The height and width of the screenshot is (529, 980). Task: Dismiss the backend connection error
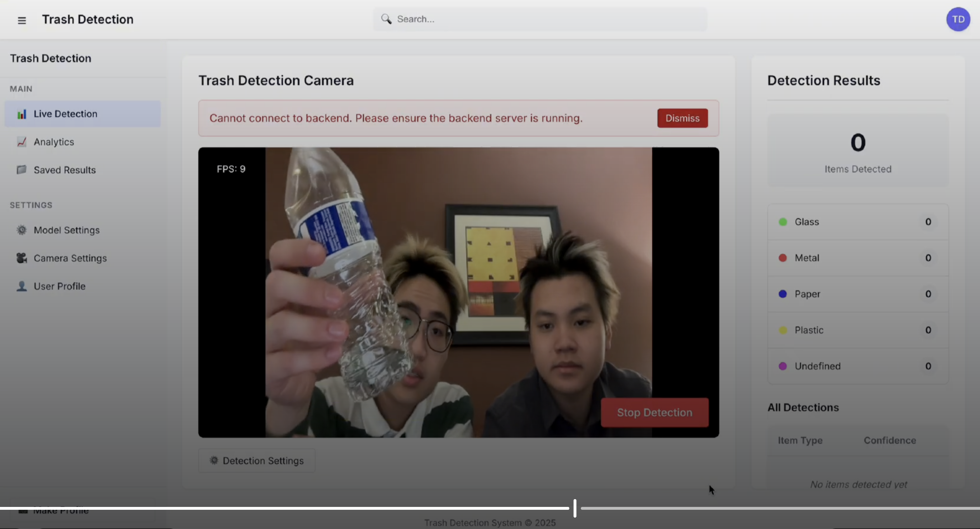click(x=682, y=118)
